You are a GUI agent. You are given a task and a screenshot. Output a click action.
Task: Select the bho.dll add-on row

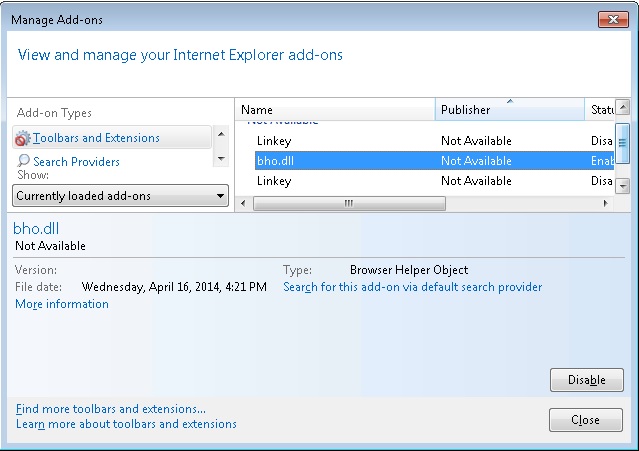434,161
